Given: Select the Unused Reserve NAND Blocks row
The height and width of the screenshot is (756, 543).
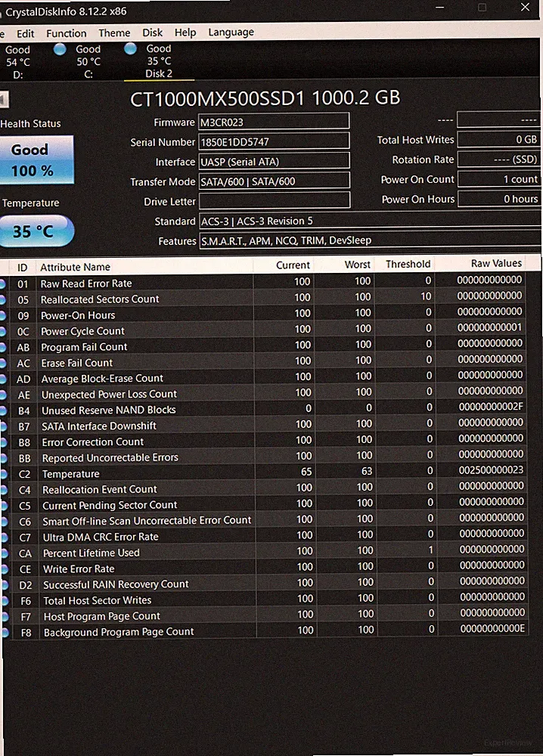Looking at the screenshot, I should (263, 409).
